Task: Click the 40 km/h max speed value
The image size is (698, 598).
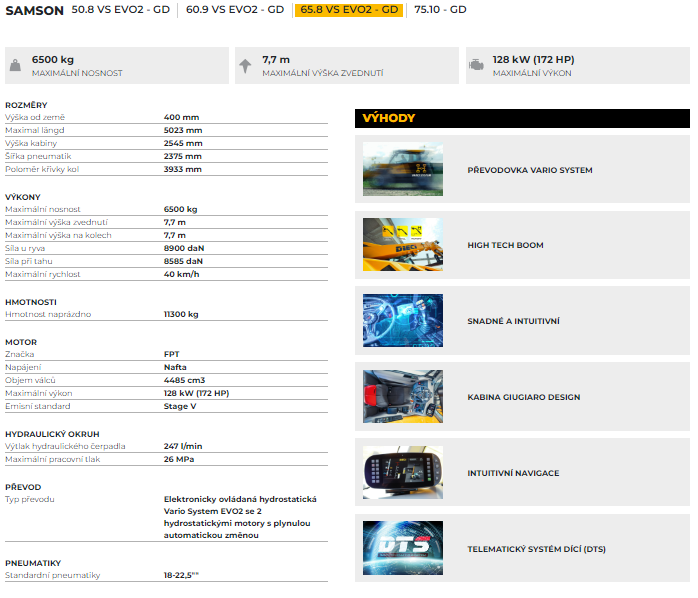Action: tap(181, 274)
